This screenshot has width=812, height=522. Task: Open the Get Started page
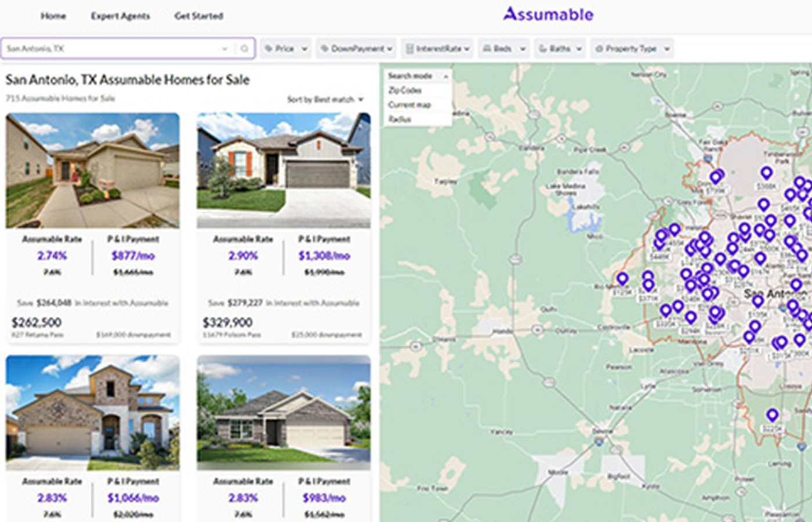(x=198, y=16)
